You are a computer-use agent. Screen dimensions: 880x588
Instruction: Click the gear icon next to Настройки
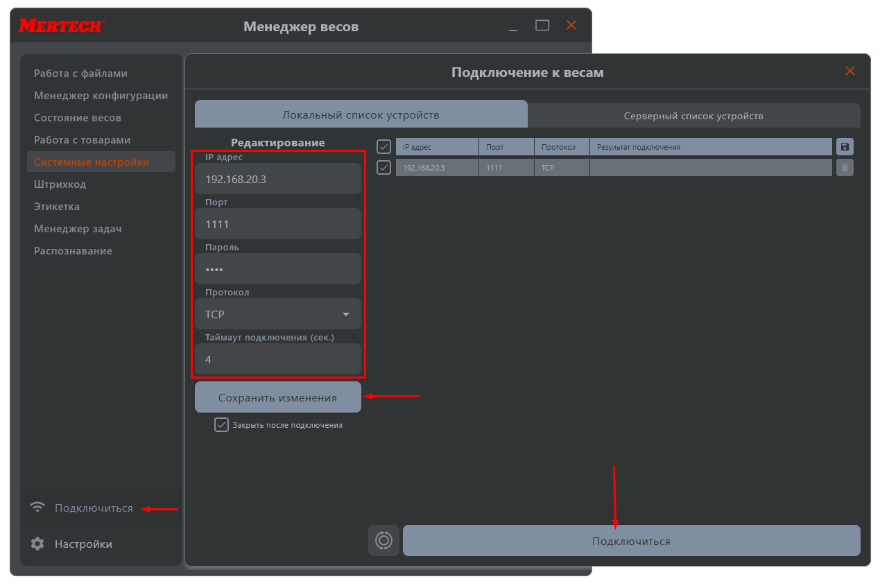(x=37, y=544)
